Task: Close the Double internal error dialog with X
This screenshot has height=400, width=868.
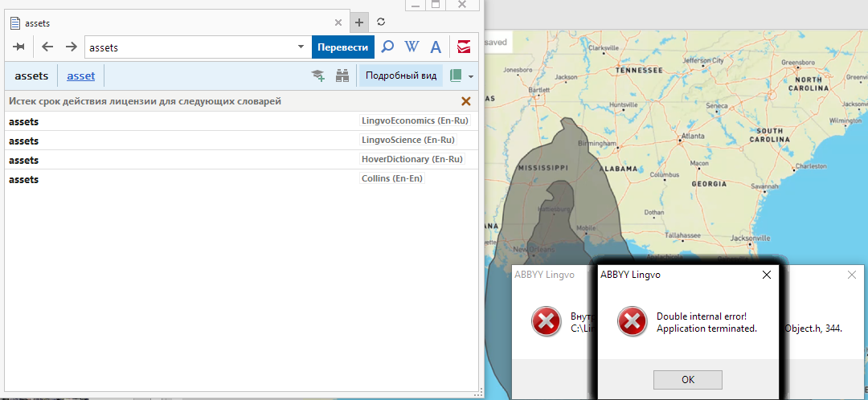Action: (x=767, y=275)
